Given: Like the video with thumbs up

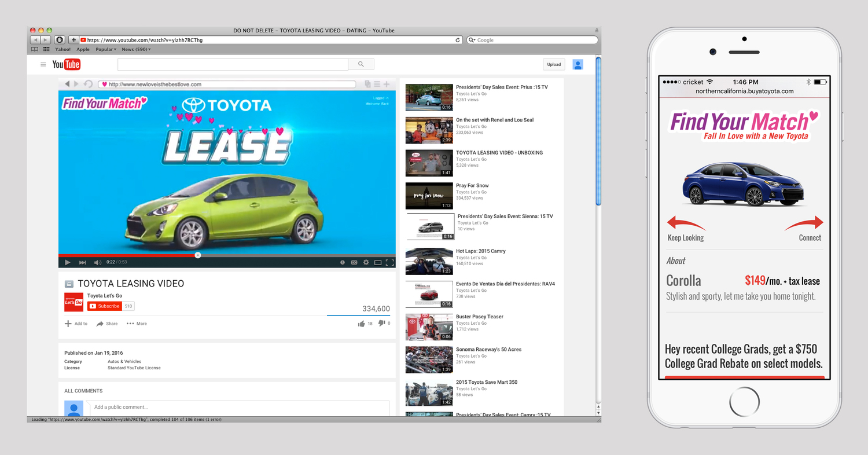Looking at the screenshot, I should click(362, 324).
